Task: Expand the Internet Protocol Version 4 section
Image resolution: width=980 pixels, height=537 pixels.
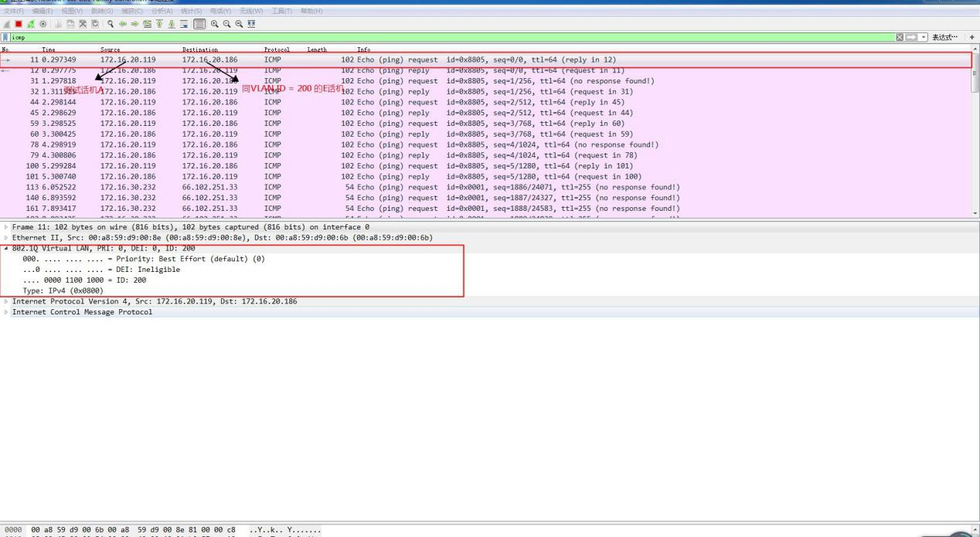Action: click(x=5, y=301)
